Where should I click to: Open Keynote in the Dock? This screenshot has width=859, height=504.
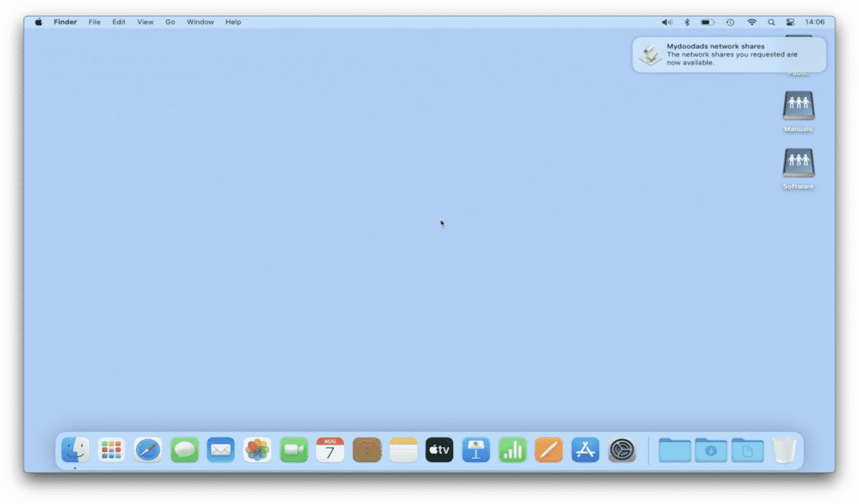(476, 449)
